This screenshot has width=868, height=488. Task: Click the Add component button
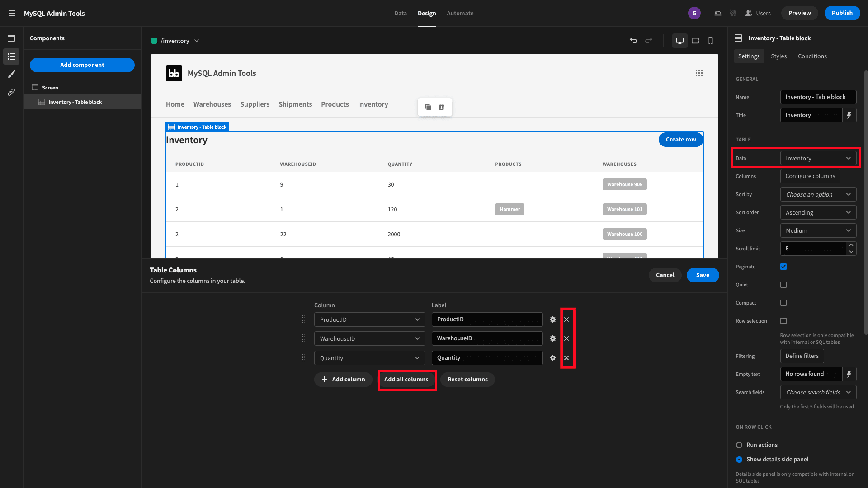(x=82, y=65)
